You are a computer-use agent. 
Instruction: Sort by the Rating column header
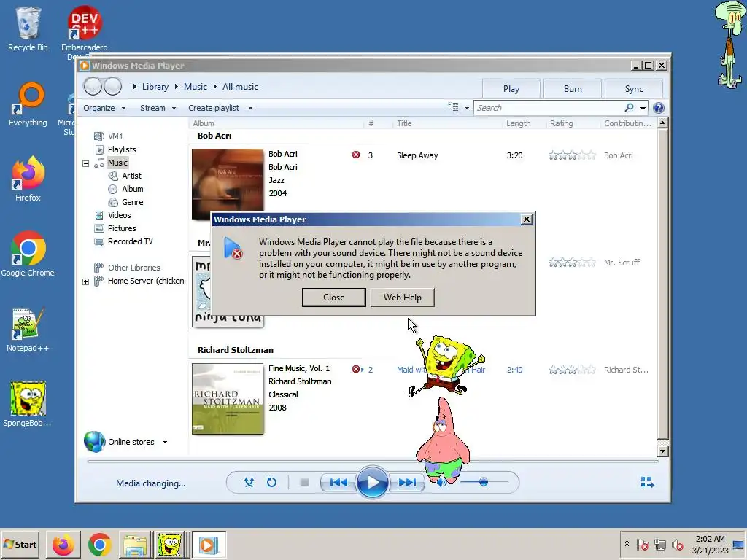(x=561, y=123)
